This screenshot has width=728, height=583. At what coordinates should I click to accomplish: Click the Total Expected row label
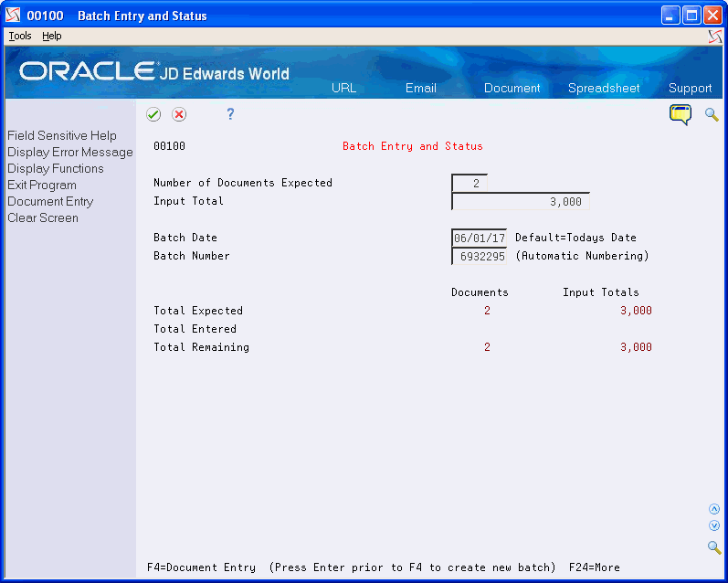(198, 311)
